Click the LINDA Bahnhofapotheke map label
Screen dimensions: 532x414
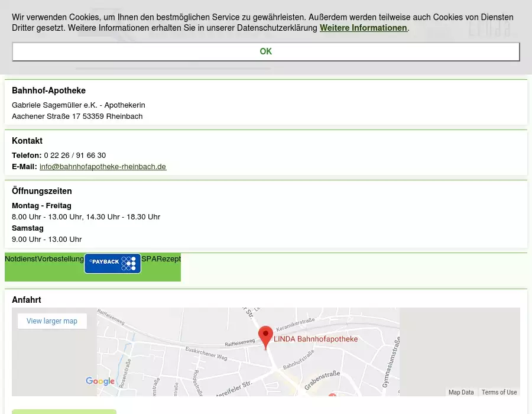pyautogui.click(x=315, y=339)
